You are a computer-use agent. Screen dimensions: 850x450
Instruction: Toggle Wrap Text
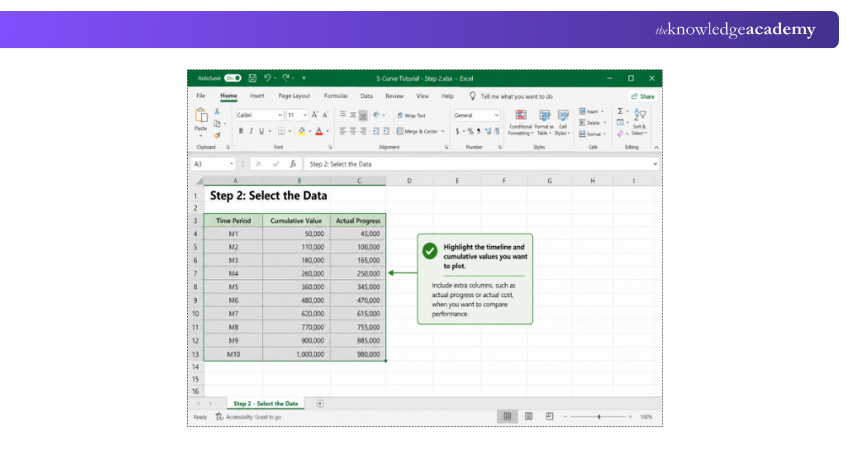click(411, 115)
